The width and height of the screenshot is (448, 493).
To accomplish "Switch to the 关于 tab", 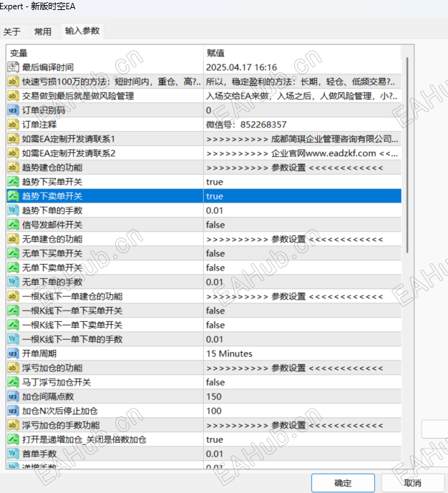I will (x=12, y=31).
